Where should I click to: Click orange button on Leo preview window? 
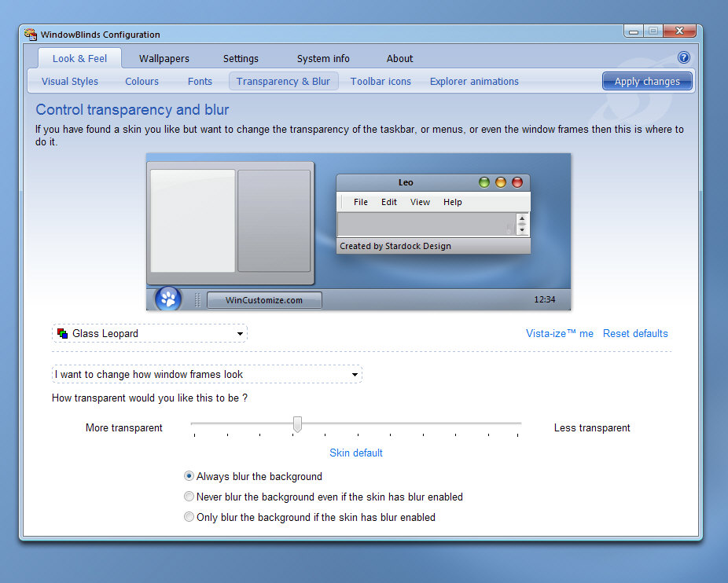(x=501, y=182)
